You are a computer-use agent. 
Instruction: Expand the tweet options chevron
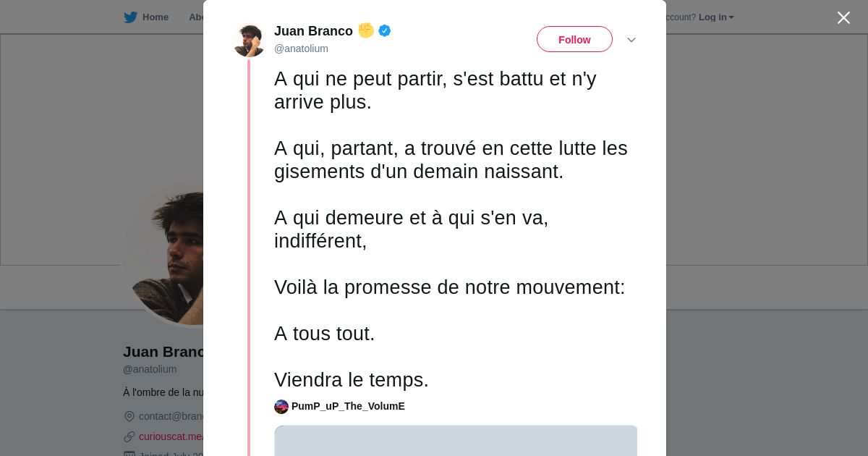tap(631, 40)
